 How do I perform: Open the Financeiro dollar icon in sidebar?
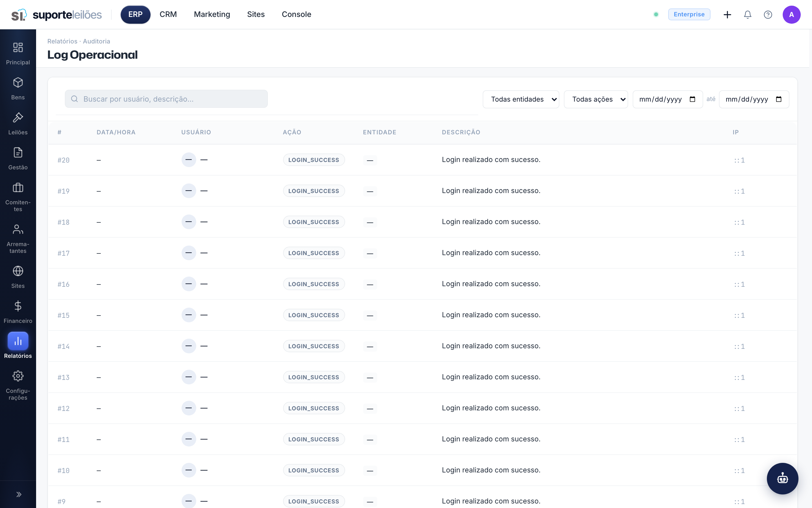coord(18,306)
